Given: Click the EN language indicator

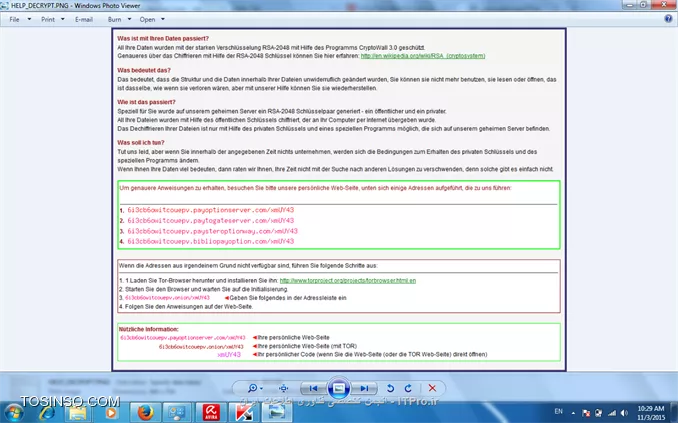Looking at the screenshot, I should (559, 411).
